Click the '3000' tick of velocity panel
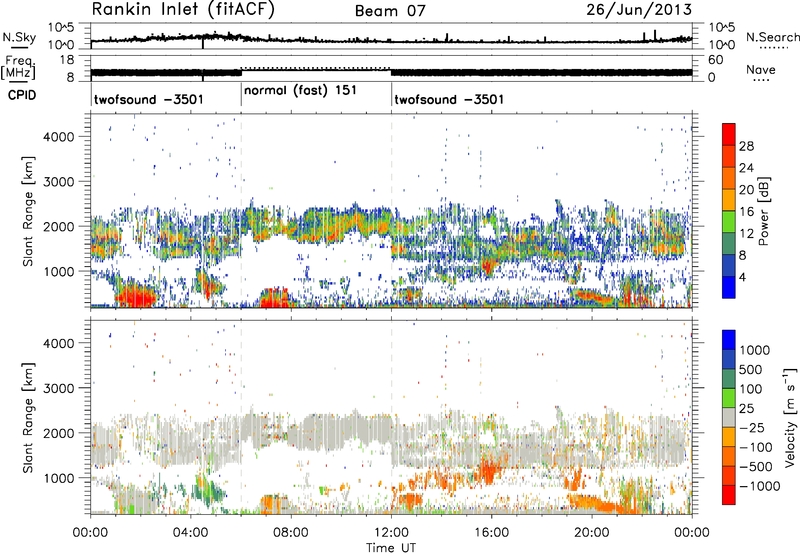 (x=58, y=388)
